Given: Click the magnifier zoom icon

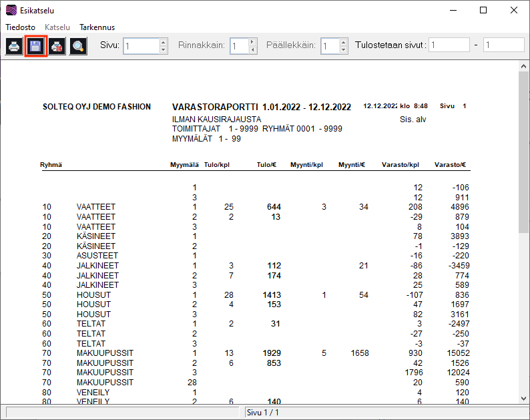Looking at the screenshot, I should point(78,46).
